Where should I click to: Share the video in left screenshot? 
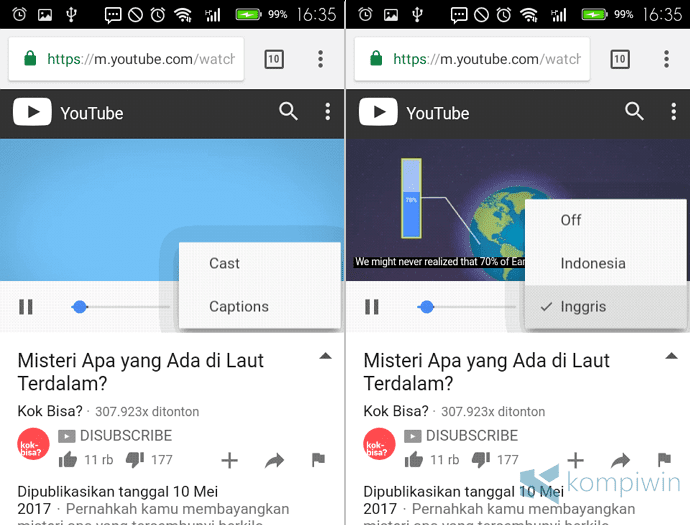[x=275, y=460]
